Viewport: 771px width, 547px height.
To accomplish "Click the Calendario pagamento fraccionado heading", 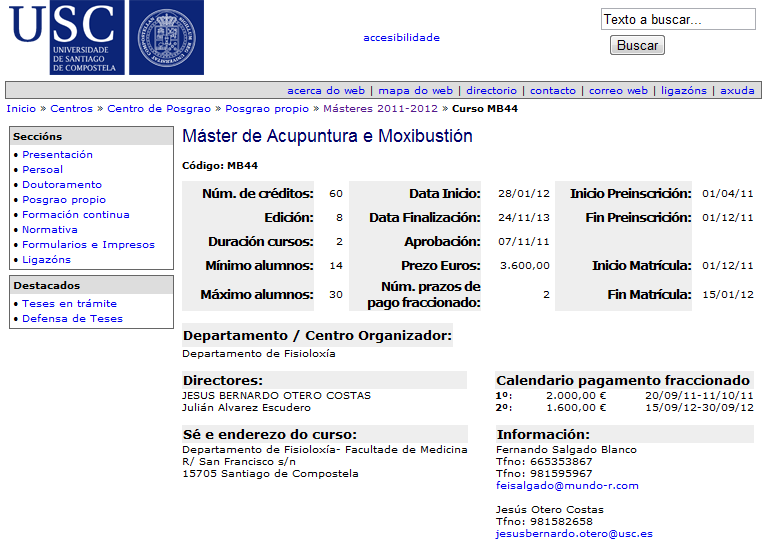I will click(623, 381).
